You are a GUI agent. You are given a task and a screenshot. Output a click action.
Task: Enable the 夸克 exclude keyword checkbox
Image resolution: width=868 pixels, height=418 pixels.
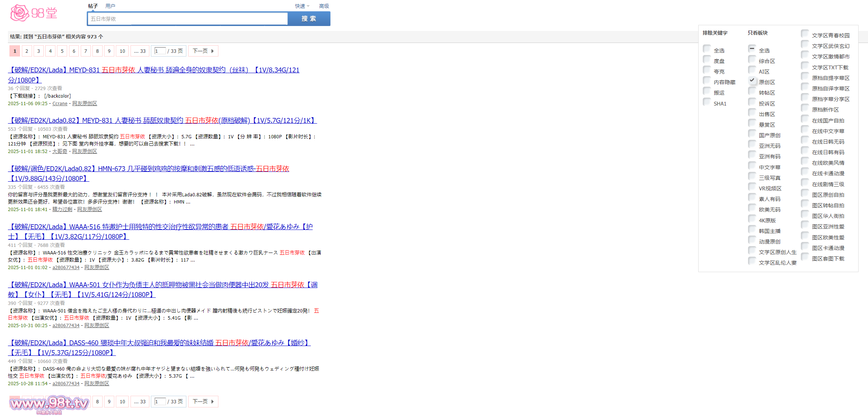pos(707,70)
